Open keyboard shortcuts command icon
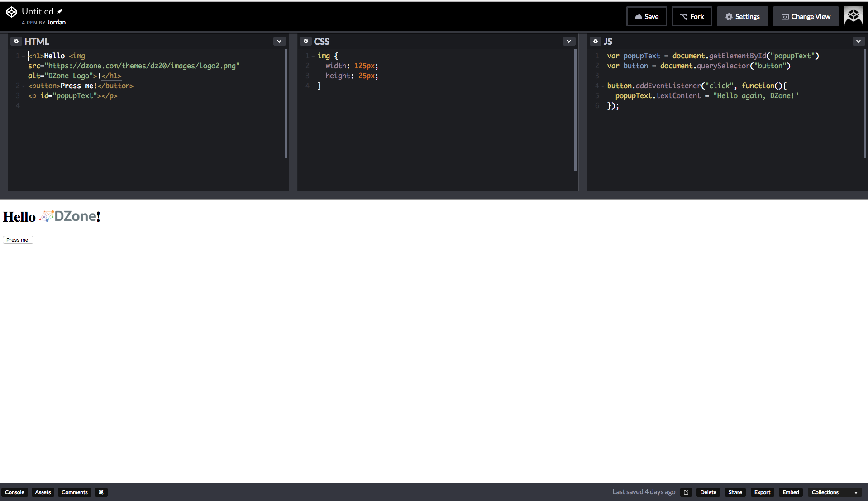The width and height of the screenshot is (868, 501). [x=101, y=492]
